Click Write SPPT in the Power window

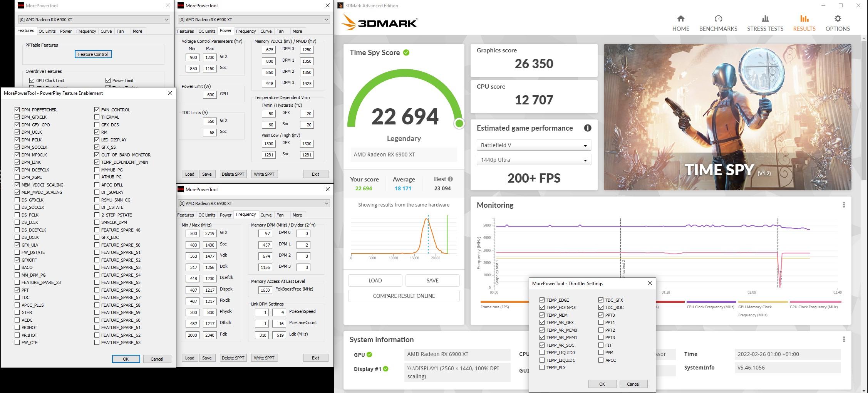(264, 174)
